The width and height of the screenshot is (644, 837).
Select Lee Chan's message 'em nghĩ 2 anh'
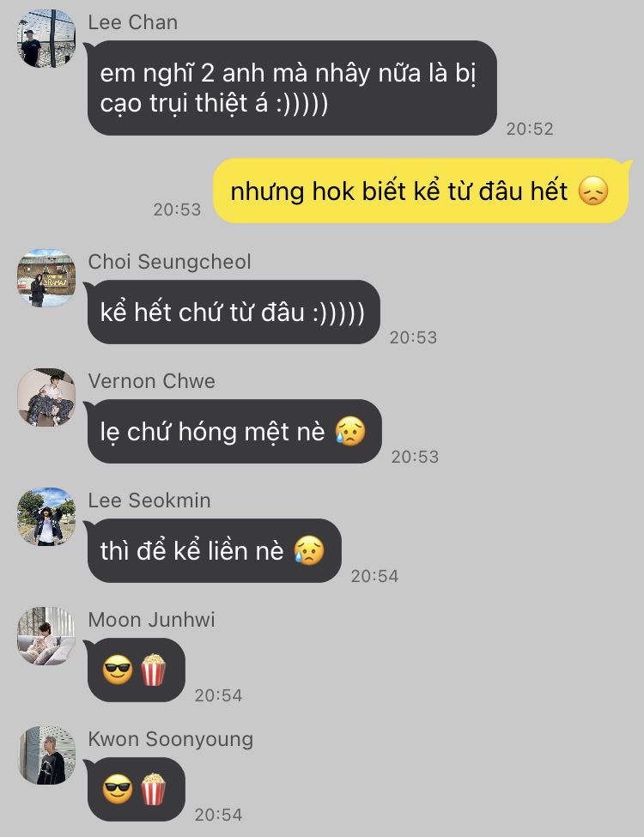coord(292,88)
